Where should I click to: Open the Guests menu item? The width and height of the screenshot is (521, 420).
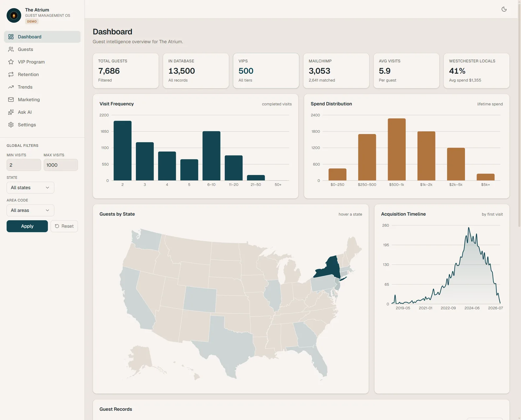point(42,49)
